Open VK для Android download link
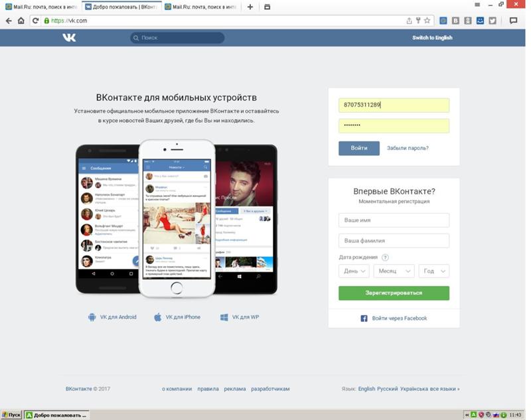The image size is (531, 420). (x=112, y=317)
